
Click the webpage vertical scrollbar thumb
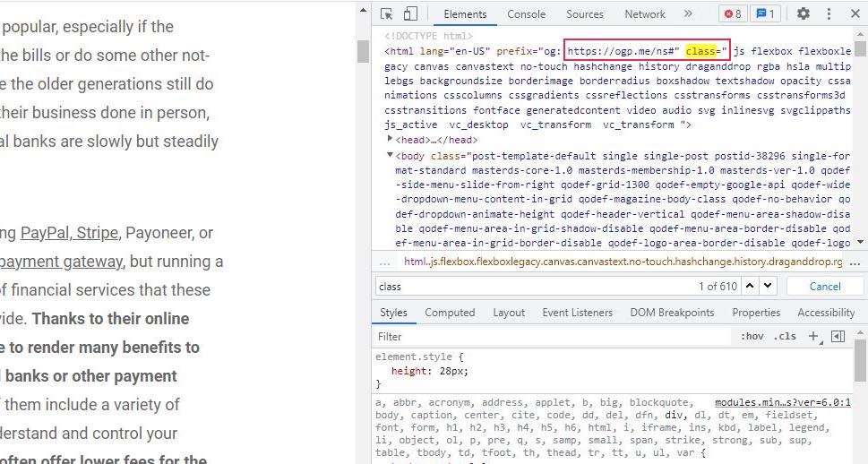coord(363,52)
